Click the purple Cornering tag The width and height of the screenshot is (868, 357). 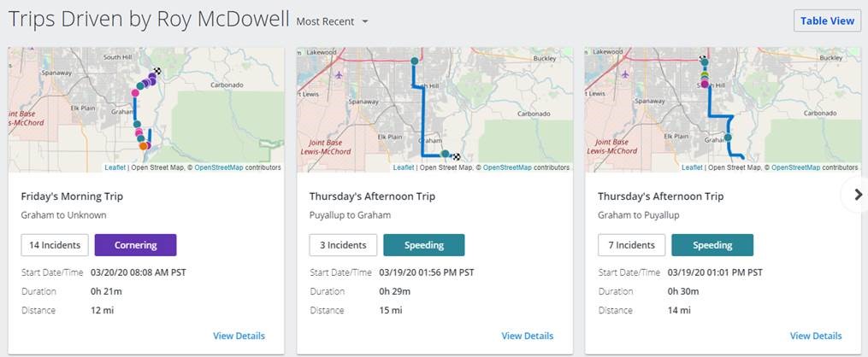coord(136,245)
